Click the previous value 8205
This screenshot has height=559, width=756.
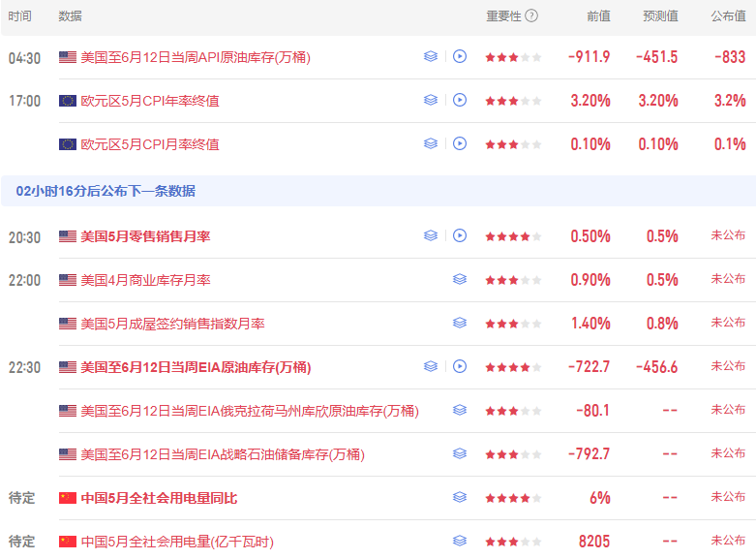[x=594, y=542]
